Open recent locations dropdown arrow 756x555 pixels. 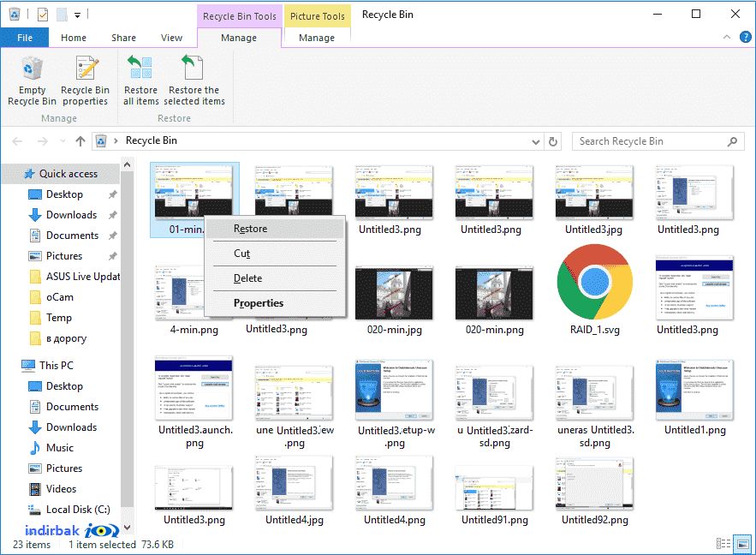63,140
